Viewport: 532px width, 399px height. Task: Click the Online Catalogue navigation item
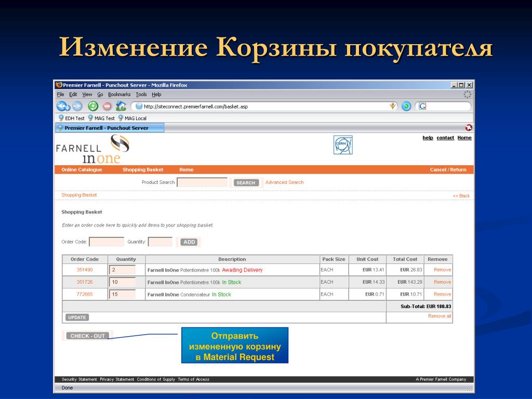pyautogui.click(x=82, y=170)
